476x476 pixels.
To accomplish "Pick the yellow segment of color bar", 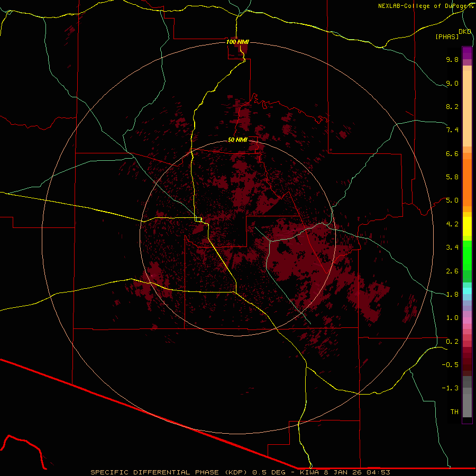I will click(467, 226).
